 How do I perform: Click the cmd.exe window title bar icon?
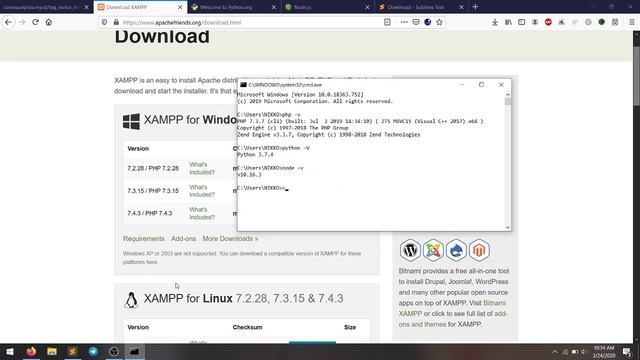click(243, 85)
